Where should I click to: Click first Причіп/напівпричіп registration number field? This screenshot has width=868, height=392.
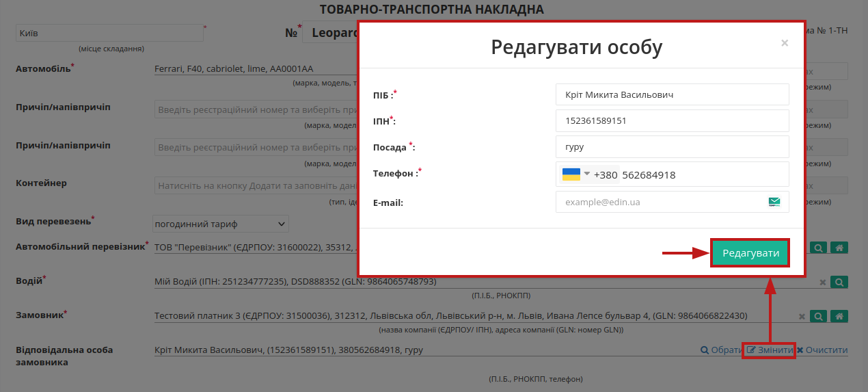256,109
